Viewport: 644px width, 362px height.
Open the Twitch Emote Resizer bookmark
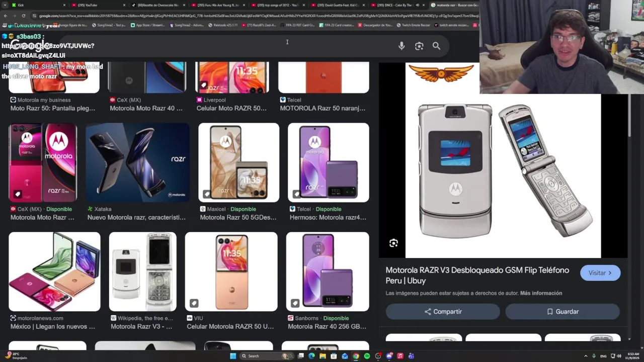pyautogui.click(x=414, y=25)
